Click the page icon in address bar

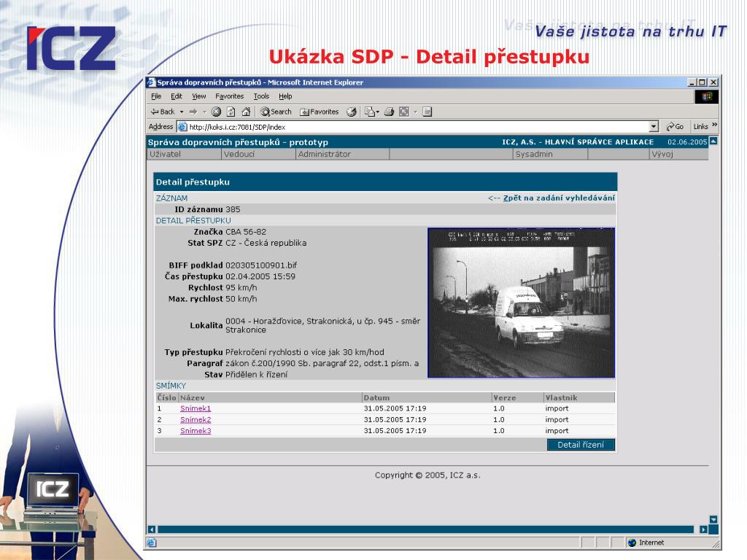(182, 127)
